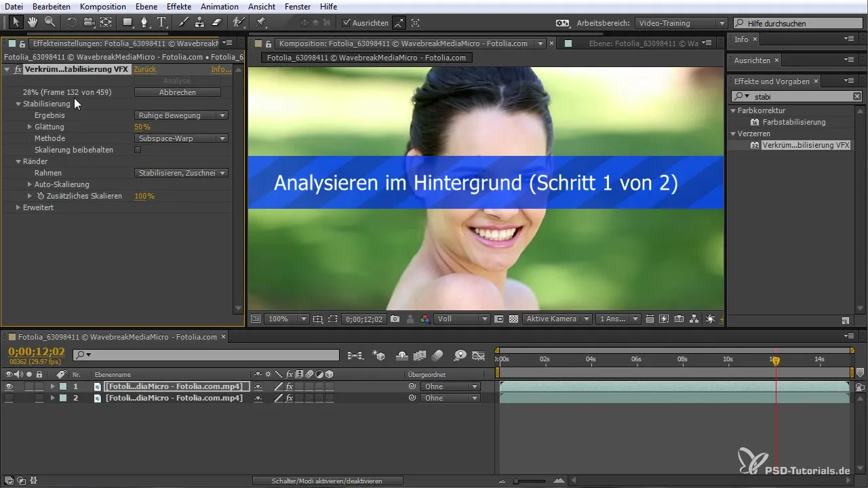
Task: Select Farbstabilisierung effect preset
Action: 794,122
